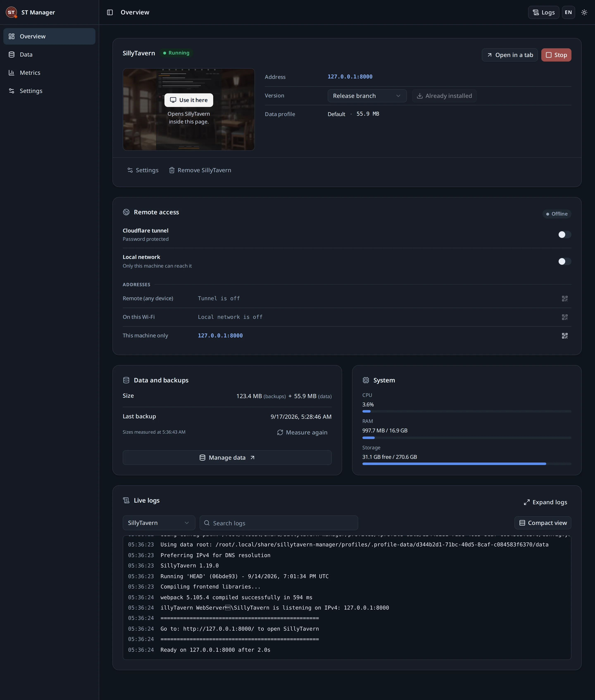The height and width of the screenshot is (700, 595).
Task: Go to the Overview sidebar item
Action: coord(49,36)
